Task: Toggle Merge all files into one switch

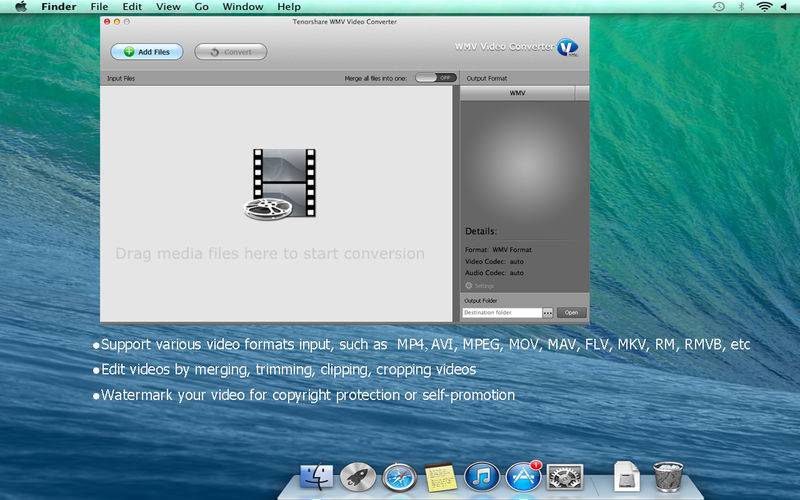Action: [436, 78]
